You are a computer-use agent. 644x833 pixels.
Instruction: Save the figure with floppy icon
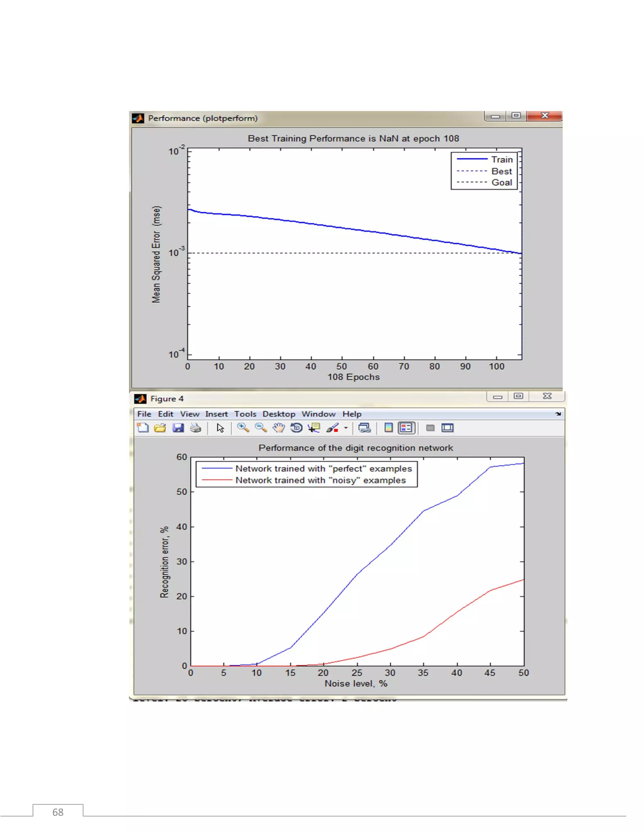[x=178, y=428]
